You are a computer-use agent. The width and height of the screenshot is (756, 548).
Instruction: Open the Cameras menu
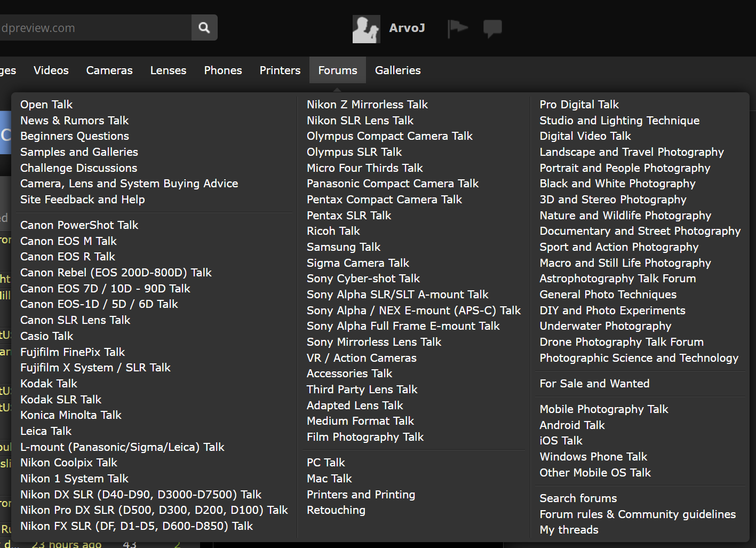(x=109, y=70)
